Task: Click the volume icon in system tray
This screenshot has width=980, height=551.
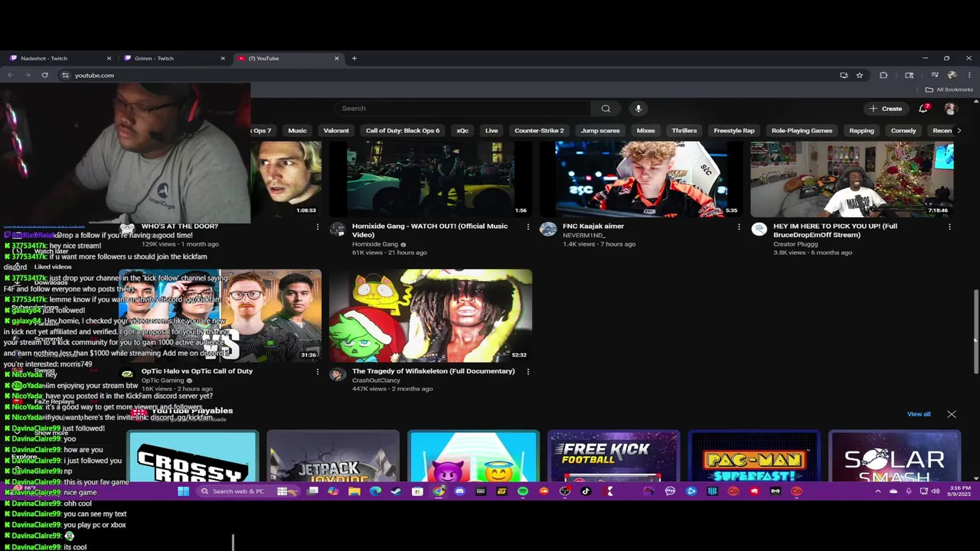Action: [936, 491]
